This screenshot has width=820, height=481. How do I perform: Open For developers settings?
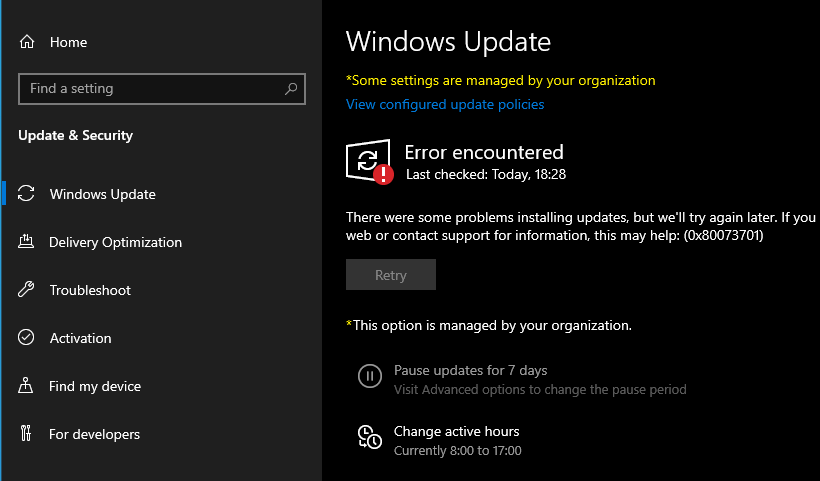[x=95, y=434]
